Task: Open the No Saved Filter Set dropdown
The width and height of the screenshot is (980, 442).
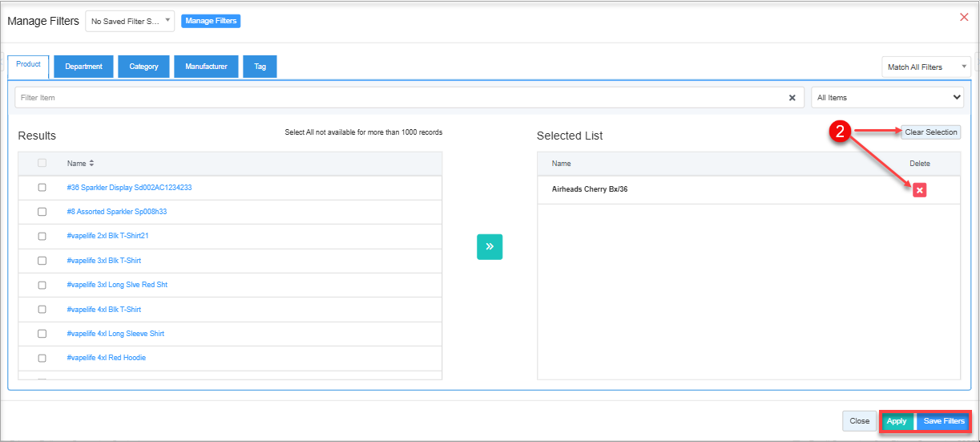Action: point(130,21)
